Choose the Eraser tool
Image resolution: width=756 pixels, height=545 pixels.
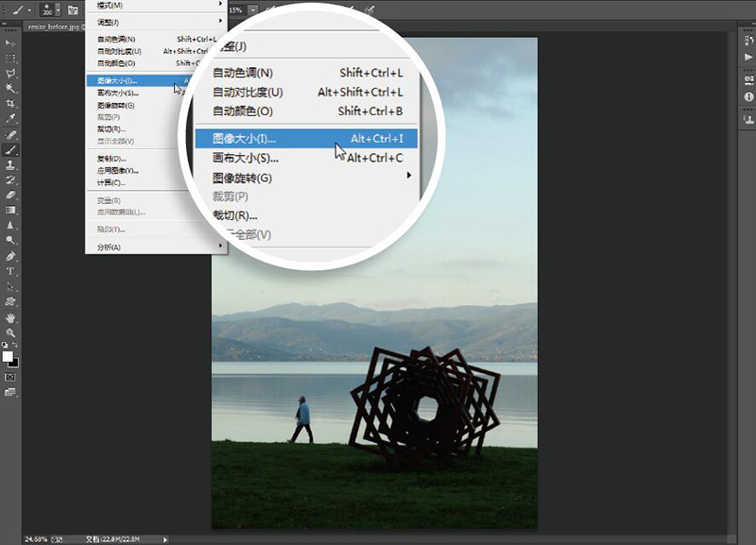point(11,195)
